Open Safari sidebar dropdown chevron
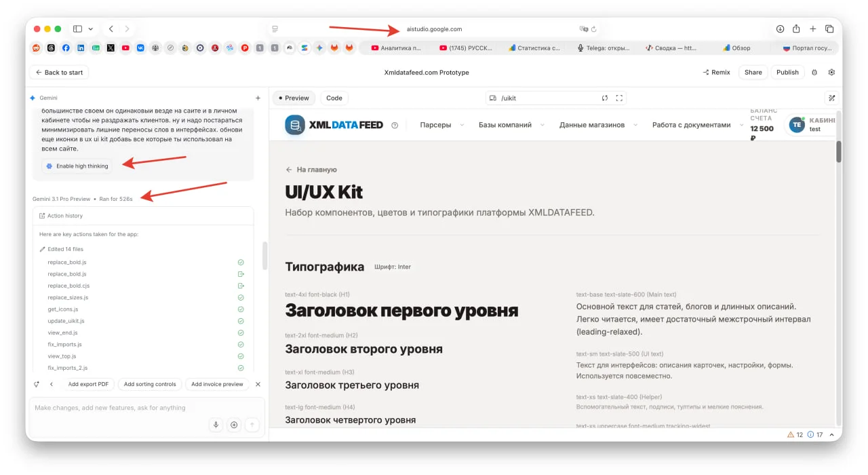The height and width of the screenshot is (475, 868). [x=91, y=29]
